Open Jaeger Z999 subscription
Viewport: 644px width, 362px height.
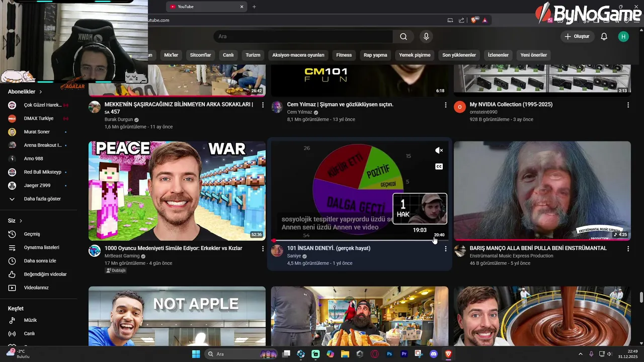click(x=38, y=186)
